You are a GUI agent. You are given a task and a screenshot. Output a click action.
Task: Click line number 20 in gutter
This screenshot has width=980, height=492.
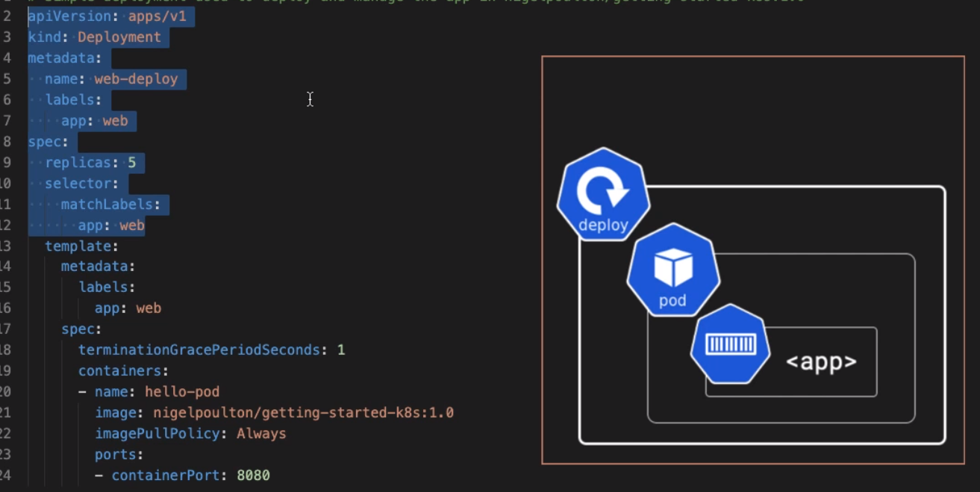click(x=6, y=391)
